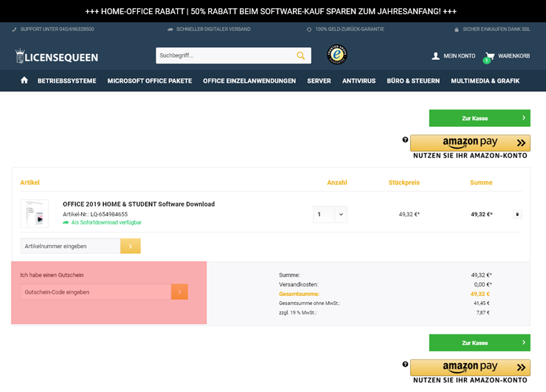Click the Office 2019 product thumbnail
Image resolution: width=546 pixels, height=392 pixels.
pos(35,213)
